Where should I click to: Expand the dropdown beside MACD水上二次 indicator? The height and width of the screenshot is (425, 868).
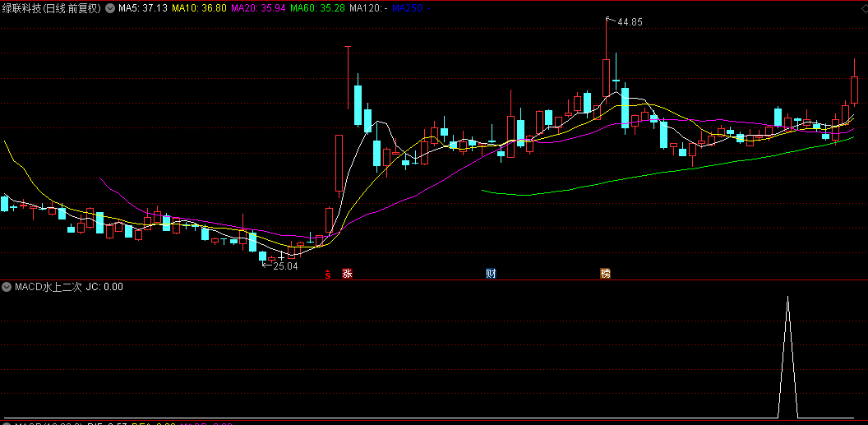(7, 287)
